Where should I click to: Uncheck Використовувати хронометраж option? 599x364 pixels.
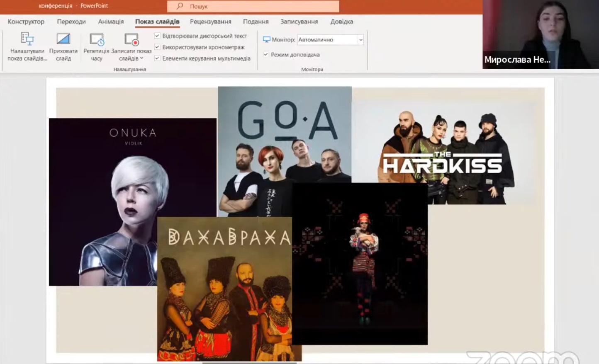(x=157, y=47)
